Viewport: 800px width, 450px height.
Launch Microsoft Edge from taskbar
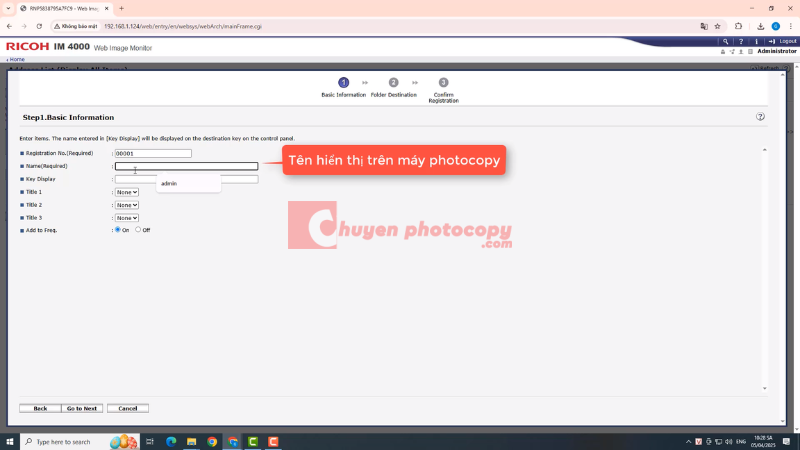pyautogui.click(x=171, y=441)
